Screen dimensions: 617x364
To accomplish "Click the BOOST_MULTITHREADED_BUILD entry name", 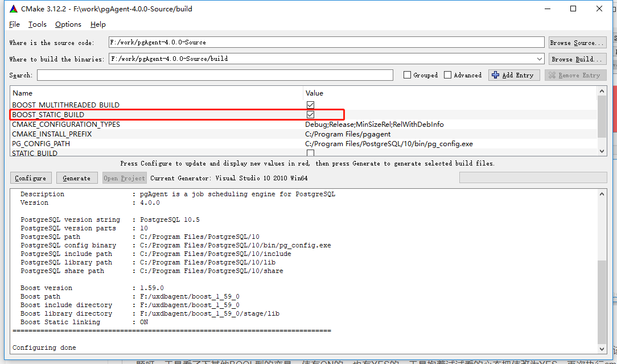I will point(65,105).
